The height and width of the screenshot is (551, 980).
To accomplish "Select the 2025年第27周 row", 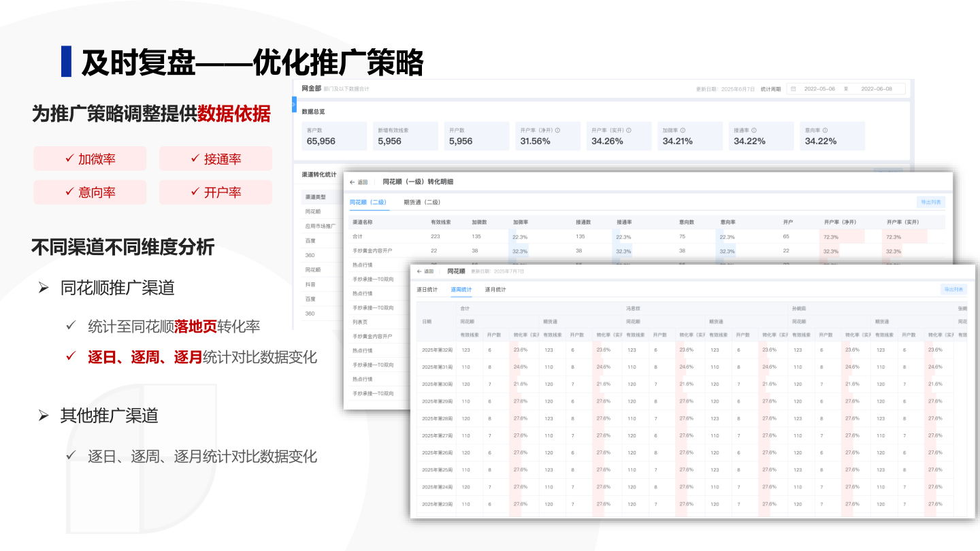I will [x=690, y=435].
